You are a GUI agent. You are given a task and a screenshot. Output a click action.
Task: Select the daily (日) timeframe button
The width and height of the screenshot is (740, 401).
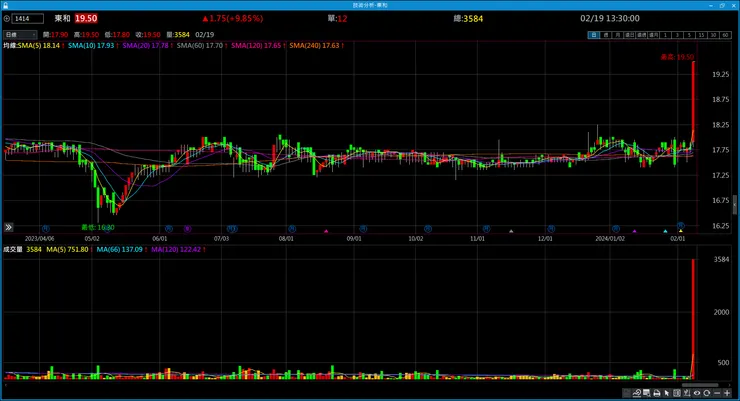coord(593,35)
